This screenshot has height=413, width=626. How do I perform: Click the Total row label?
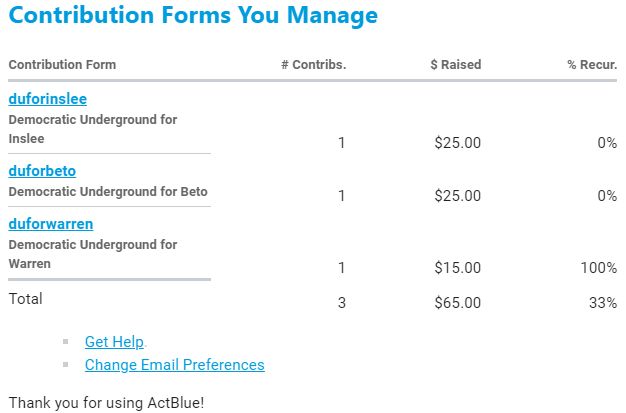tap(26, 298)
